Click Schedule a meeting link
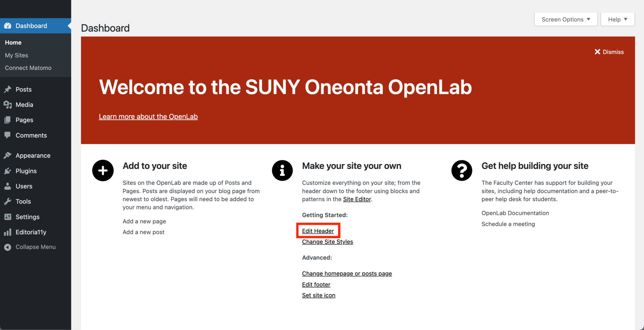The height and width of the screenshot is (330, 644). pos(508,224)
